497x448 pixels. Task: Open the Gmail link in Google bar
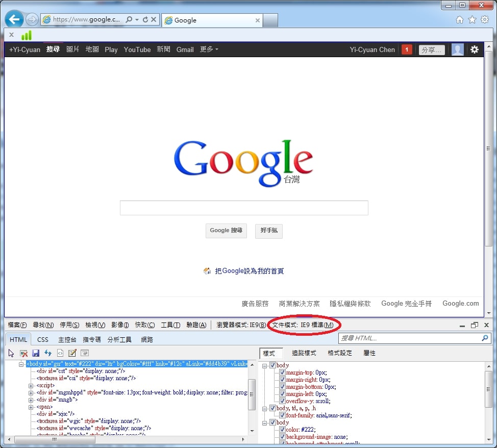click(185, 49)
